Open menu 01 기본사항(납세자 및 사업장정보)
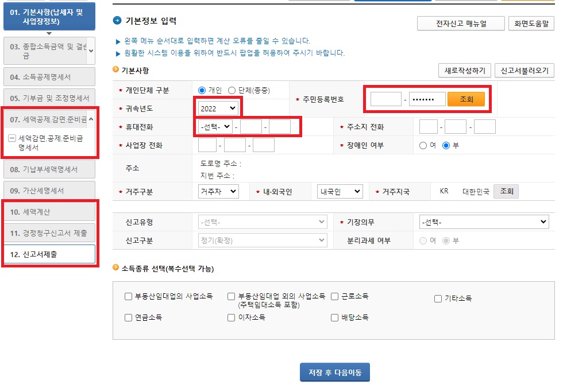The height and width of the screenshot is (392, 563). pyautogui.click(x=49, y=17)
